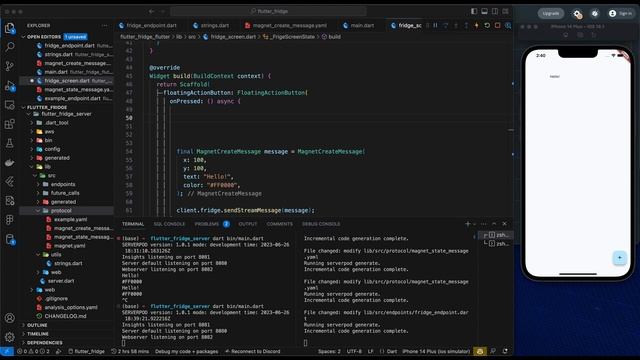Open the Manage gear in activity bar
Image resolution: width=640 pixels, height=360 pixels.
pyautogui.click(x=9, y=337)
